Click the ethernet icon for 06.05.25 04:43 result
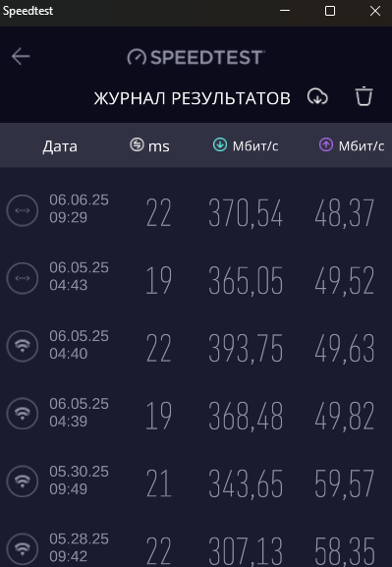The height and width of the screenshot is (567, 392). coord(23,278)
